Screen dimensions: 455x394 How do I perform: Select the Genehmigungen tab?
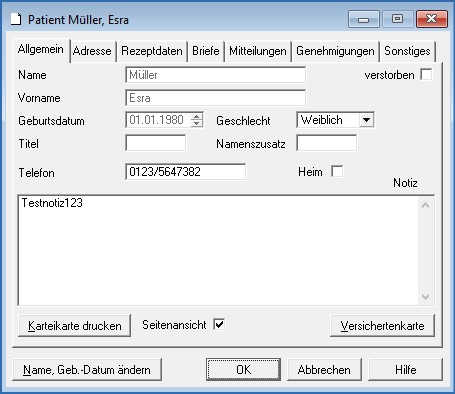click(x=335, y=51)
